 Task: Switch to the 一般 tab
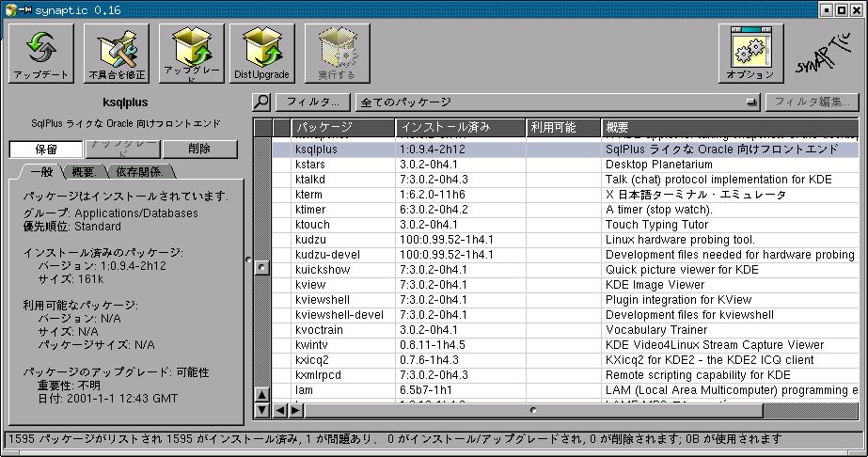pyautogui.click(x=42, y=172)
